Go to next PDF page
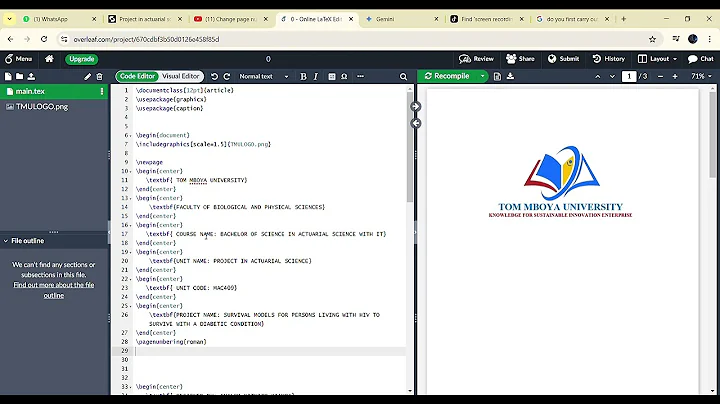 pyautogui.click(x=612, y=77)
